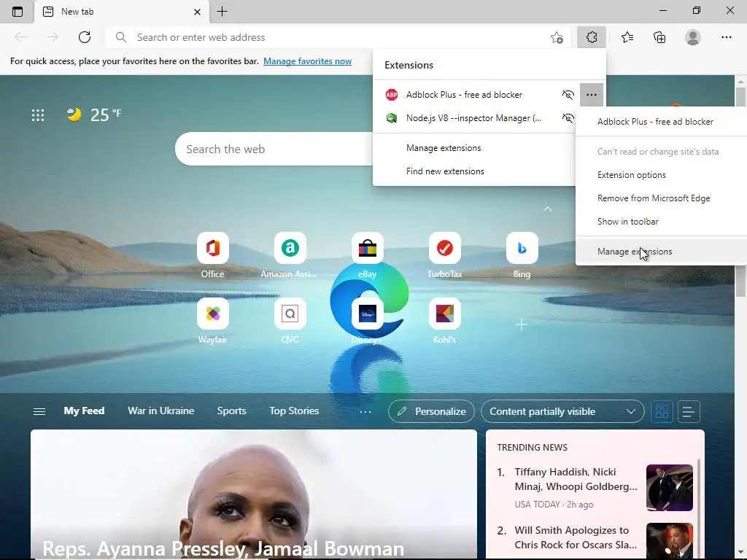Click the scrollbar down arrow
Screen dimensions: 747x560
pos(740,554)
